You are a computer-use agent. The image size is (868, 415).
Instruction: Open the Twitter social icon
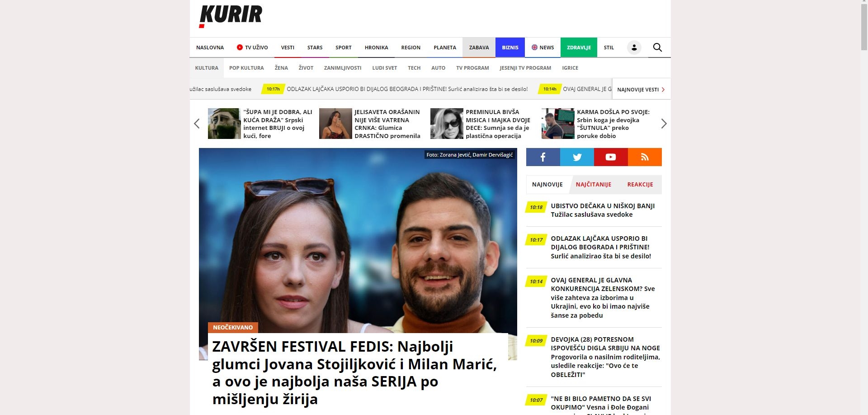pos(577,157)
